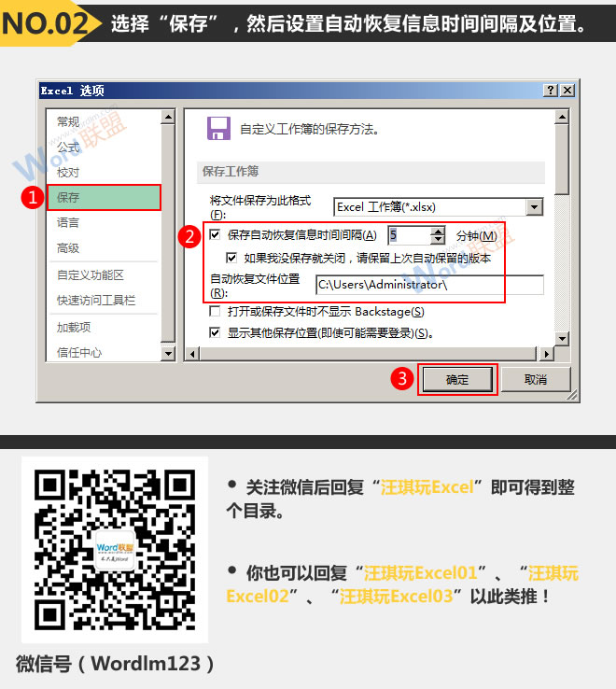Open the 公式 category
This screenshot has height=689, width=616.
[x=68, y=147]
